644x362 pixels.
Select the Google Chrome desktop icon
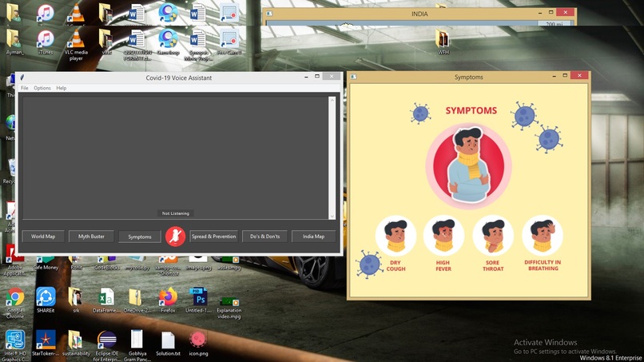click(15, 303)
